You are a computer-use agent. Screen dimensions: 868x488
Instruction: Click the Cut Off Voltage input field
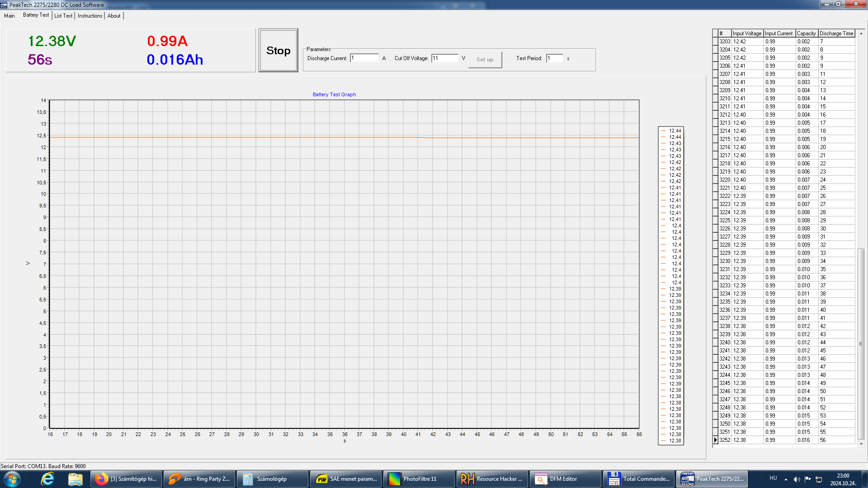tap(444, 58)
